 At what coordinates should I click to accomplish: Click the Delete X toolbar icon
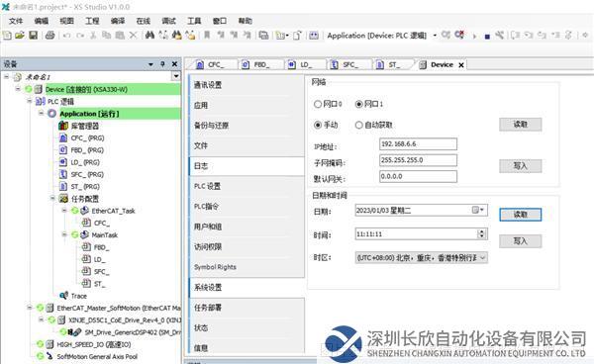(133, 36)
